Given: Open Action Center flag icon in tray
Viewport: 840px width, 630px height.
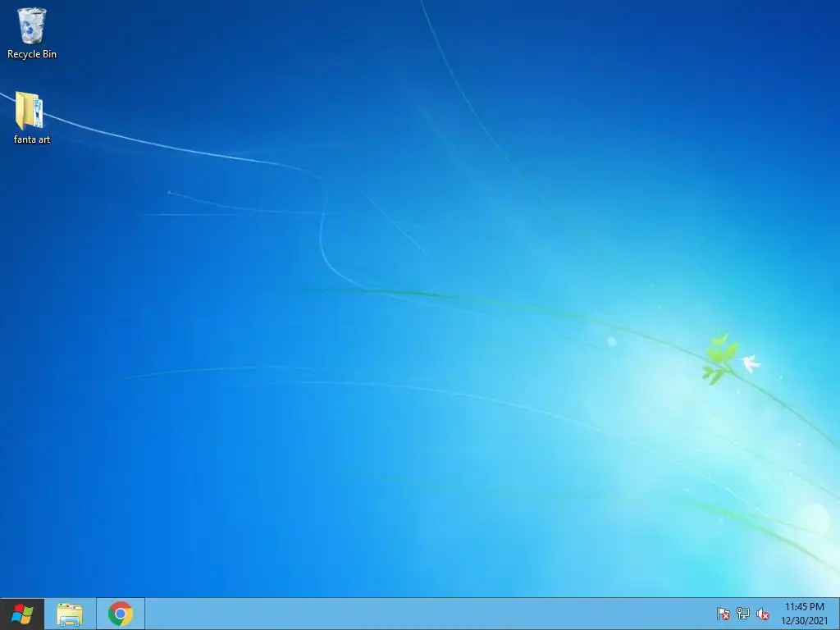Looking at the screenshot, I should click(x=724, y=614).
